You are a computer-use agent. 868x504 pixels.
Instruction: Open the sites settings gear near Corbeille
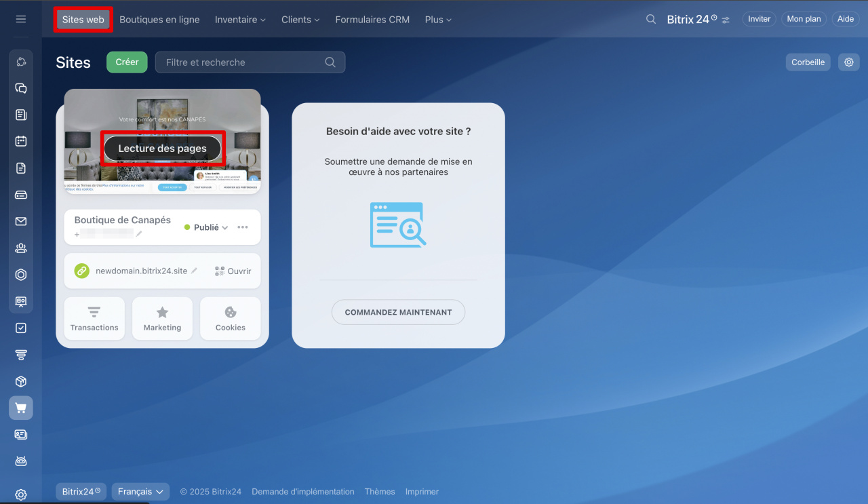point(848,62)
